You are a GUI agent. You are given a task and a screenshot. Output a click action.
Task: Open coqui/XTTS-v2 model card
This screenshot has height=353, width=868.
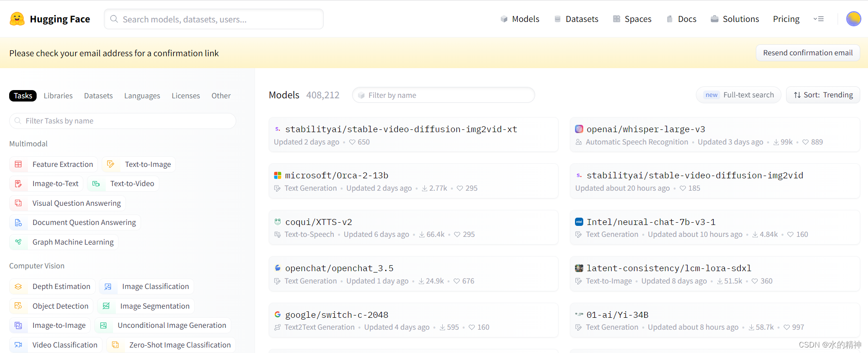413,227
